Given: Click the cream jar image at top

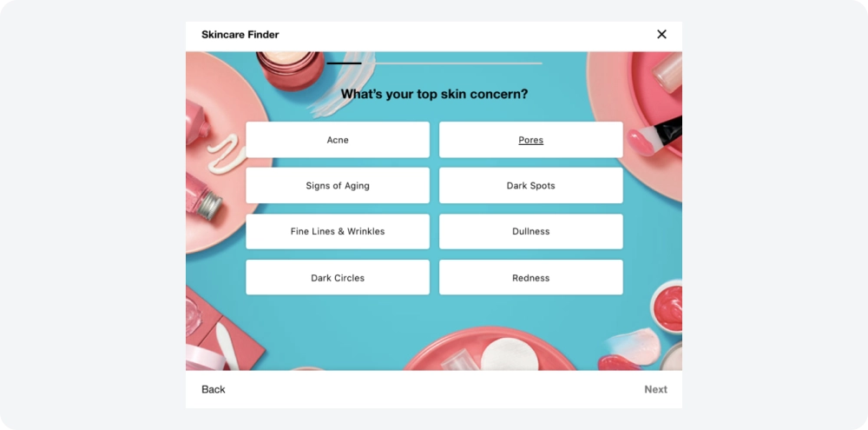Looking at the screenshot, I should click(x=290, y=69).
